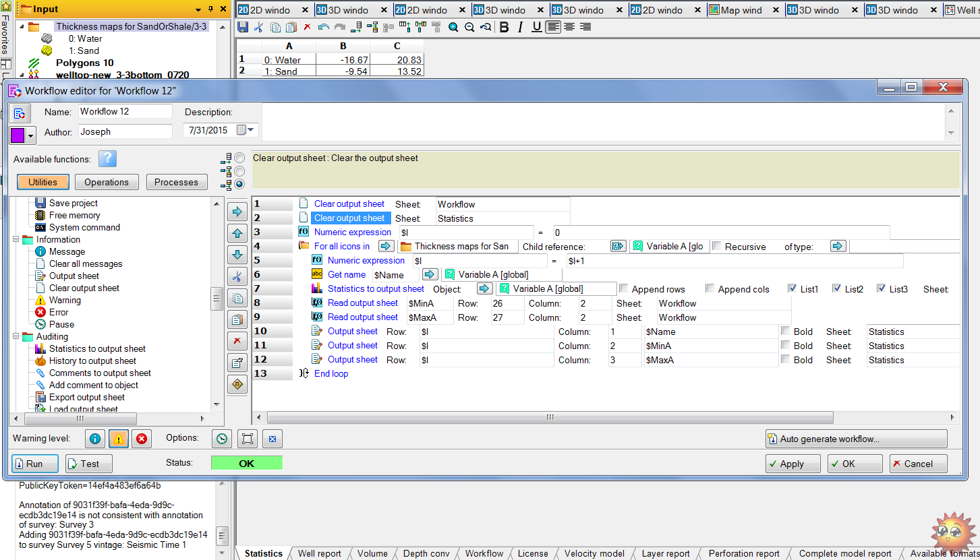
Task: Uncheck the List3 checkbox
Action: [x=882, y=288]
